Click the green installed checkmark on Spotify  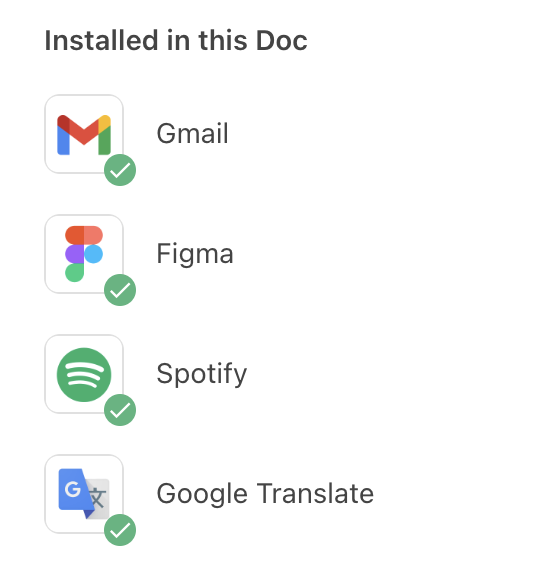click(x=120, y=410)
